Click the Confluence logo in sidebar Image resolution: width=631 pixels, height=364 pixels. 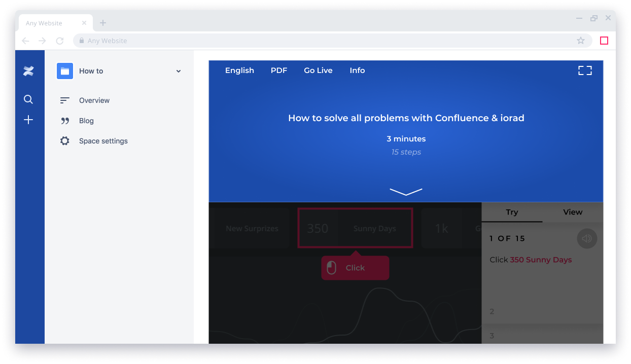click(28, 71)
